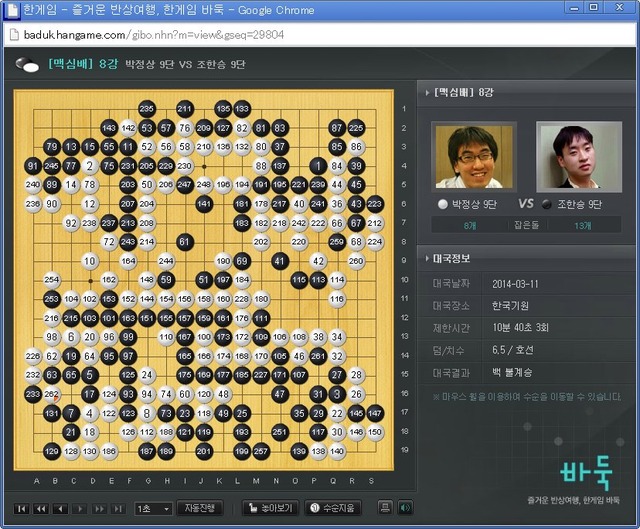Fast-forward several moves with the double-right arrow button
Screen dimensions: 640x529
click(x=99, y=509)
